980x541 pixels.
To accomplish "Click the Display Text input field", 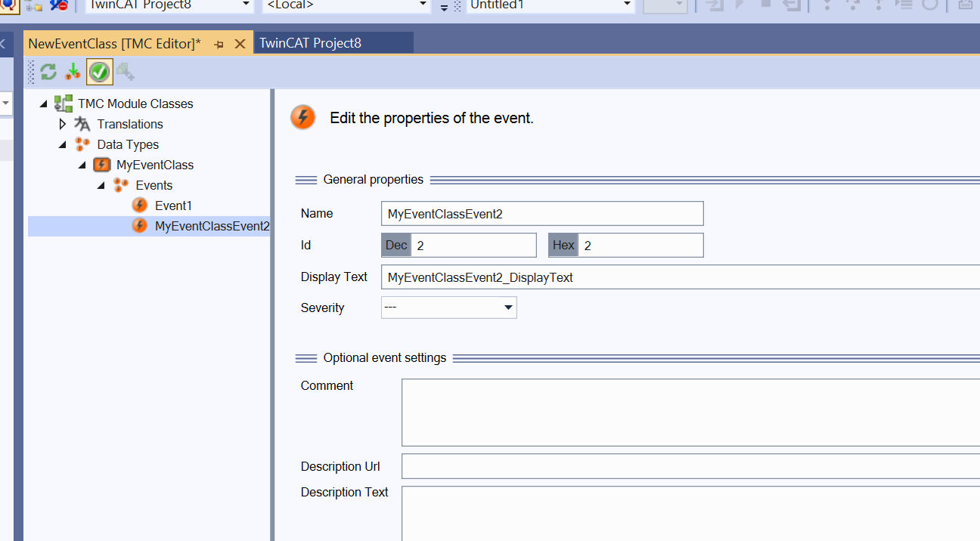I will pyautogui.click(x=681, y=277).
